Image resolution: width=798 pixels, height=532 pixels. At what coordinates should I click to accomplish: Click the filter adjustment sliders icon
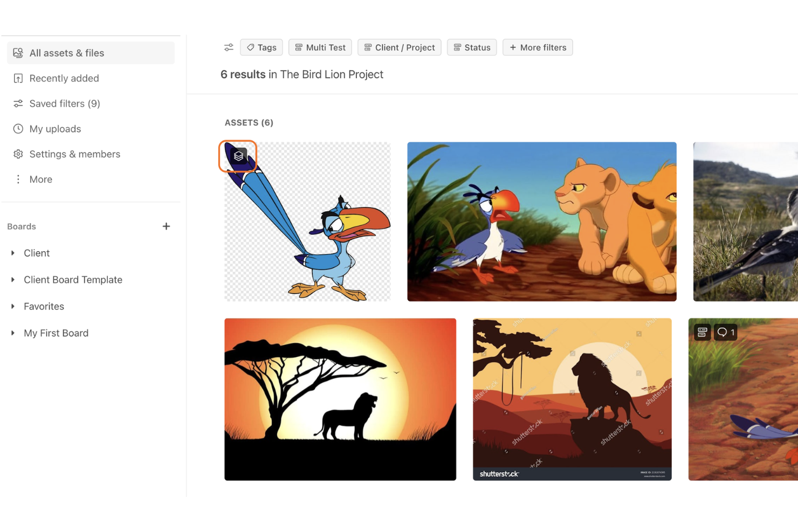(x=228, y=47)
